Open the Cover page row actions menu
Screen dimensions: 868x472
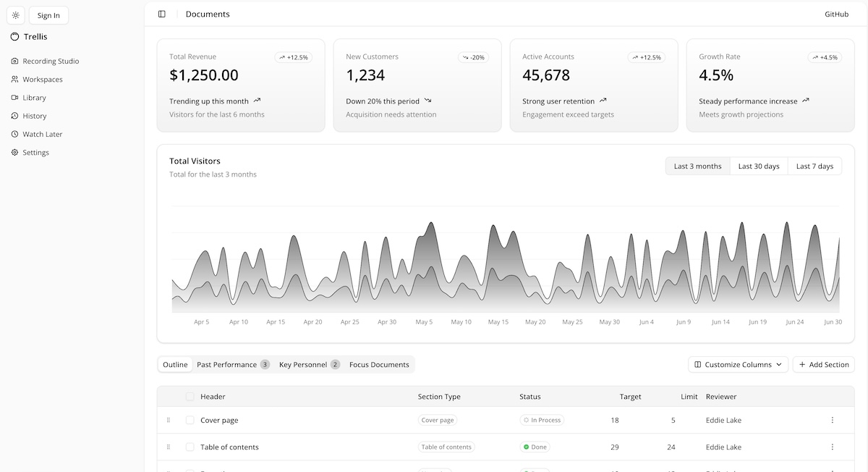click(x=832, y=420)
